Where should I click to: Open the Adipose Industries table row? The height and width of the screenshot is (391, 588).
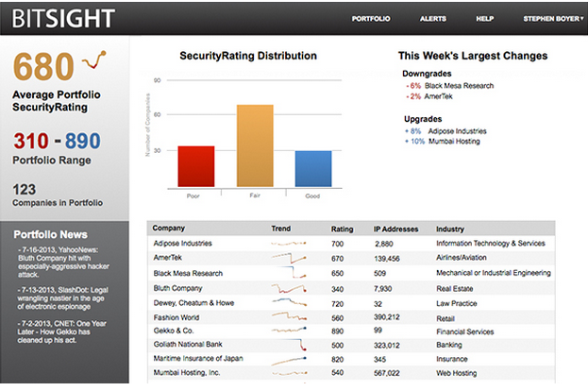tap(351, 243)
